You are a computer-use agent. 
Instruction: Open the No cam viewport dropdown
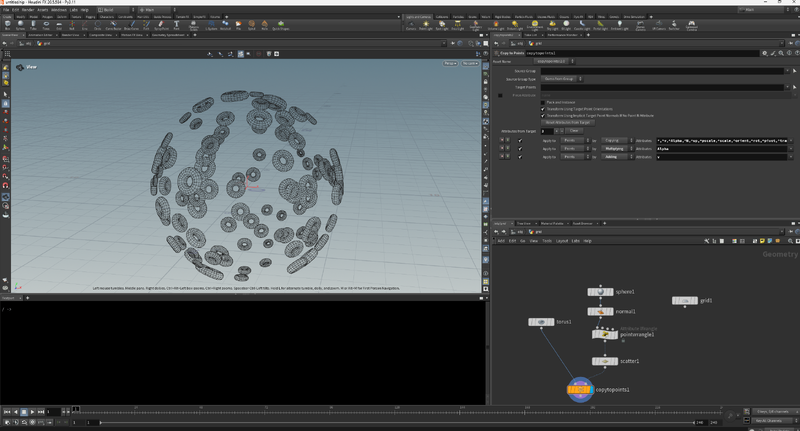pyautogui.click(x=470, y=63)
